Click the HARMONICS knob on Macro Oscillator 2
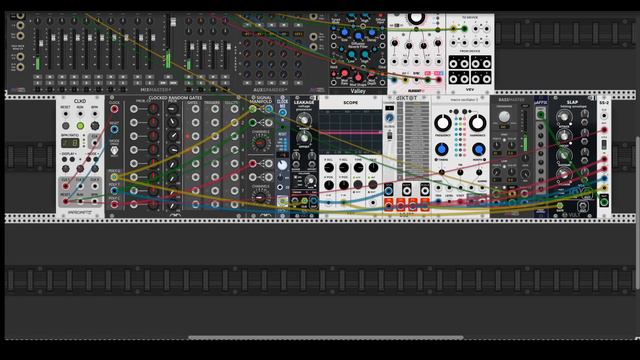The image size is (640, 360). click(477, 122)
